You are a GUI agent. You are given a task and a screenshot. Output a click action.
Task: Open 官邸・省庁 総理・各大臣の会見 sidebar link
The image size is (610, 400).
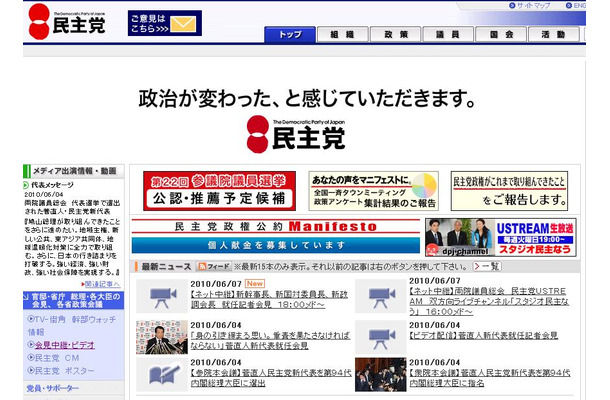click(74, 300)
